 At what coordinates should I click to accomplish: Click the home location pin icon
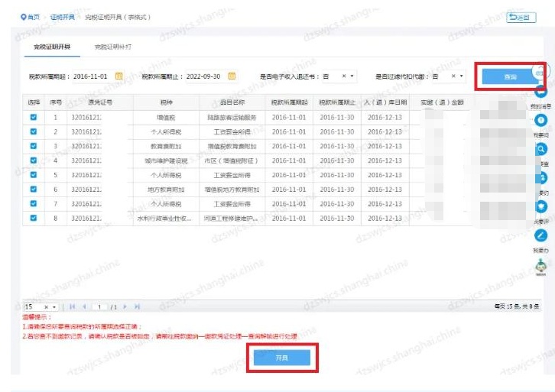click(x=24, y=17)
